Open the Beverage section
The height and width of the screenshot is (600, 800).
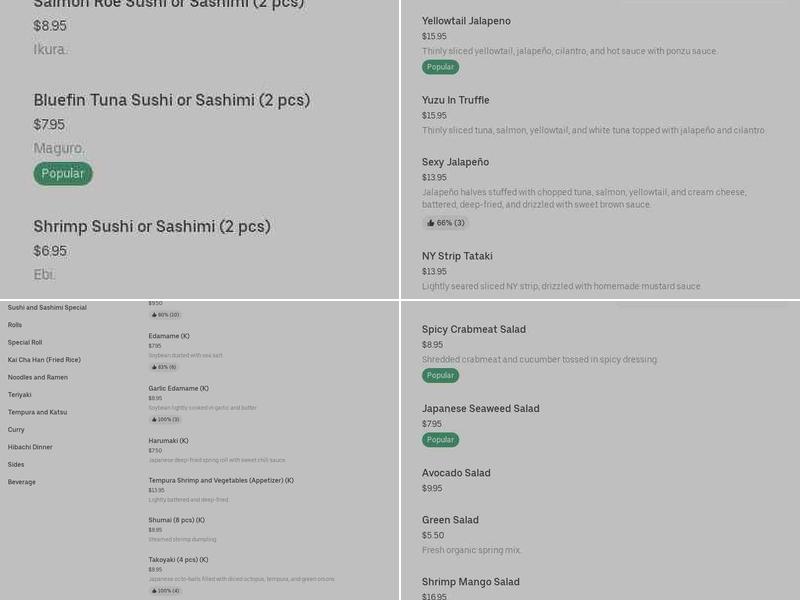point(20,481)
